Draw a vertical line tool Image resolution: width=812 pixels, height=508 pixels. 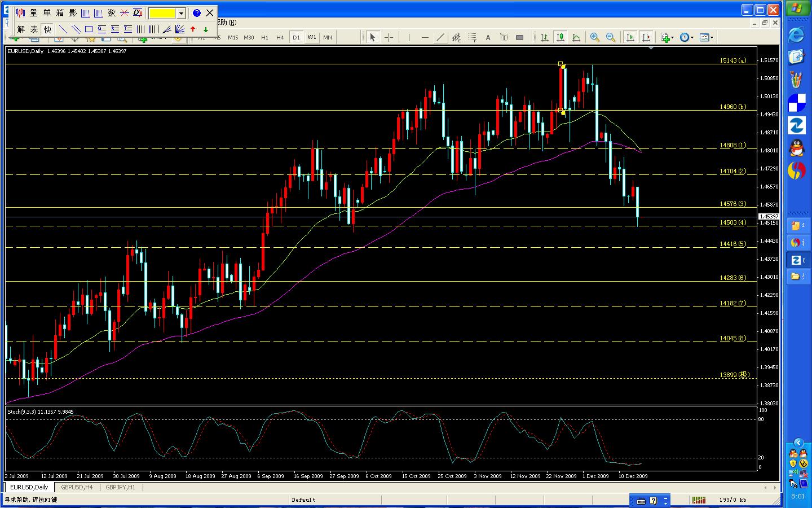pyautogui.click(x=408, y=38)
